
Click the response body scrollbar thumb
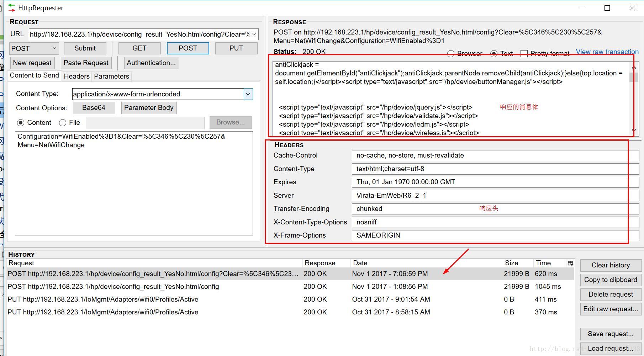coord(634,77)
